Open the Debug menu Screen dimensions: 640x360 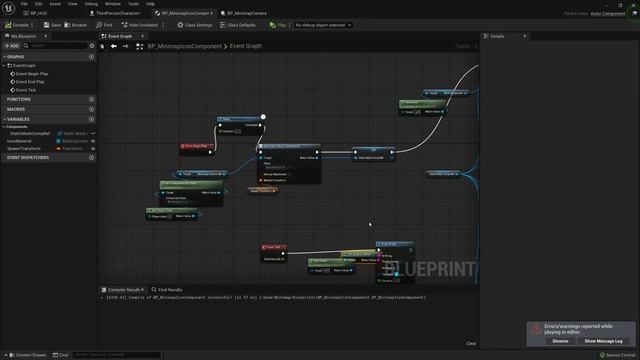pyautogui.click(x=91, y=4)
